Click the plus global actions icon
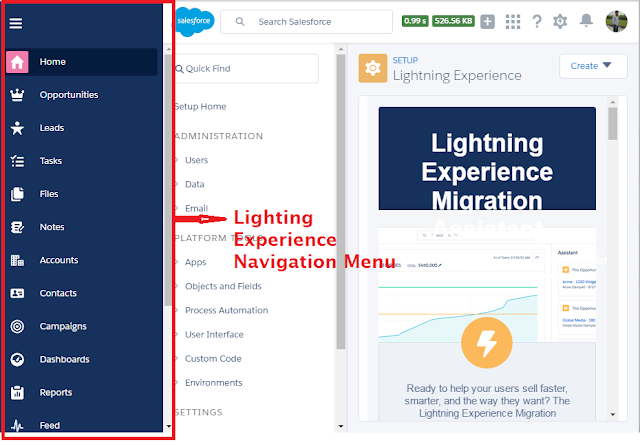The height and width of the screenshot is (445, 640). [487, 22]
